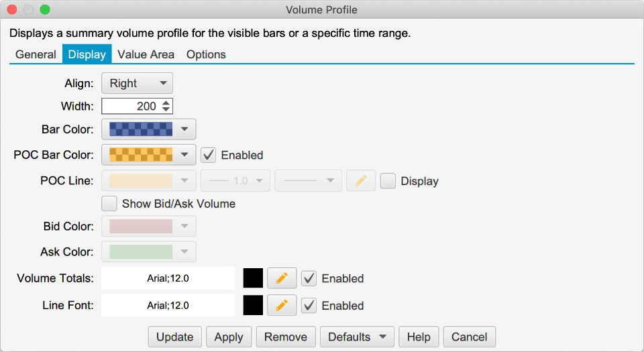
Task: Open the Bar Color dropdown
Action: [x=148, y=128]
